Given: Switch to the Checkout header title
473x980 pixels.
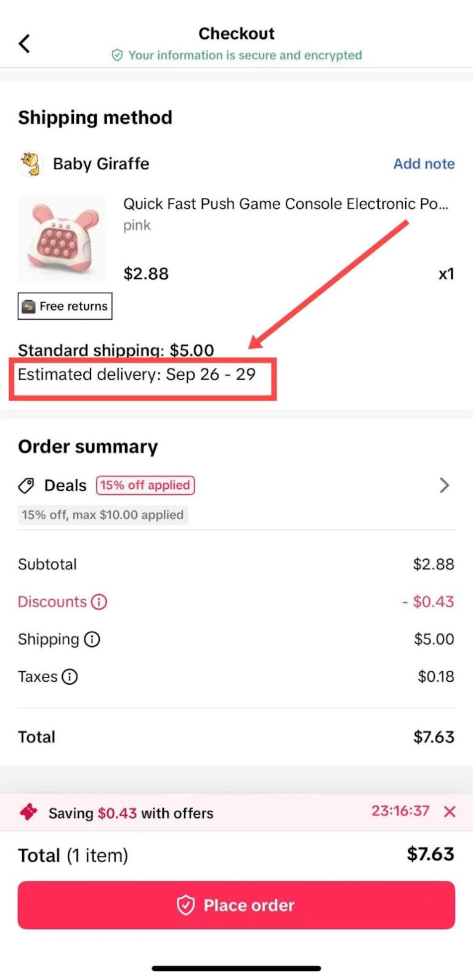Looking at the screenshot, I should pyautogui.click(x=236, y=33).
